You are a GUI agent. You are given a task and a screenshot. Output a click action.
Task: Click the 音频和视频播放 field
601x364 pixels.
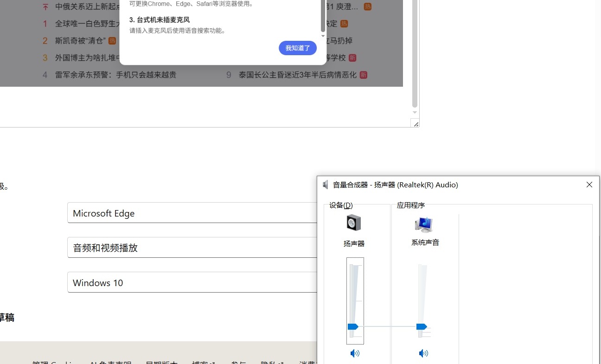click(192, 248)
